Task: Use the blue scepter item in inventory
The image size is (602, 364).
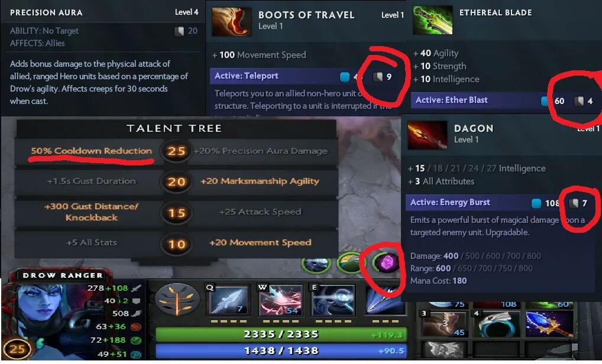Action: click(x=549, y=323)
